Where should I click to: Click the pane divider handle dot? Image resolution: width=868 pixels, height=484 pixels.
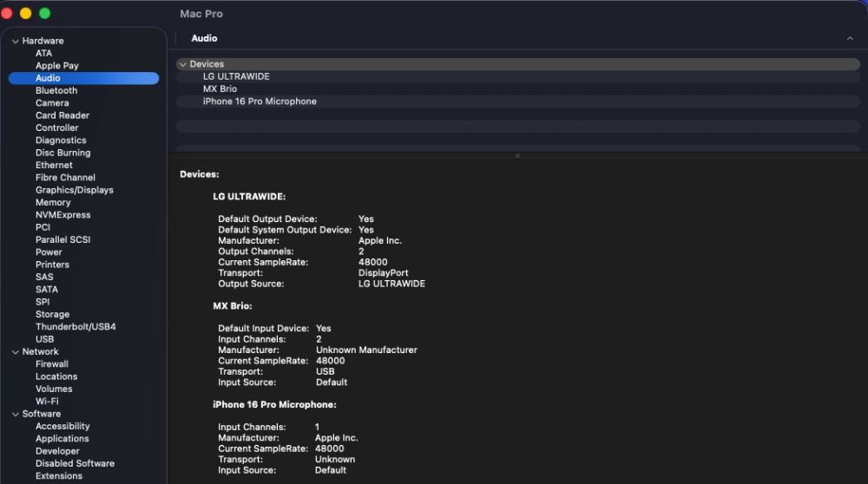pyautogui.click(x=517, y=156)
